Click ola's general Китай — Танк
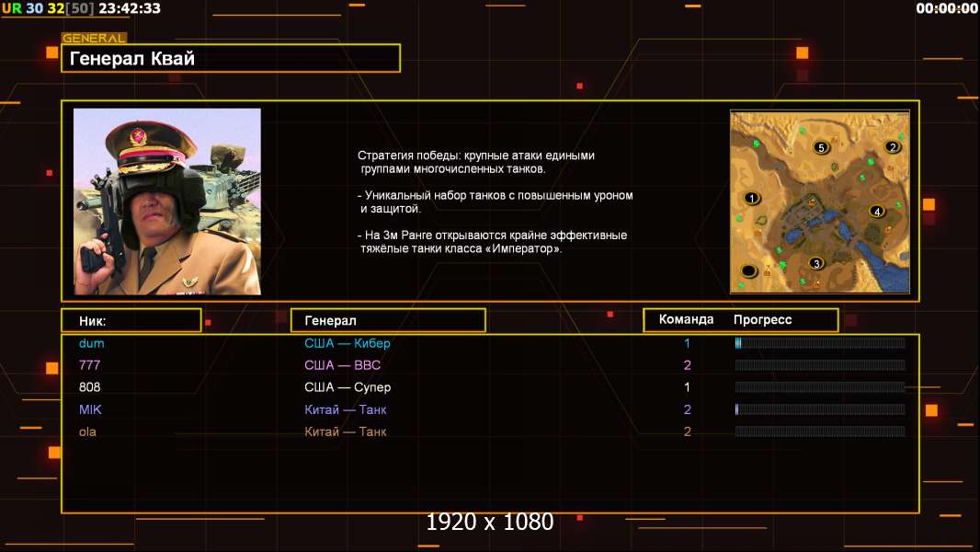Image resolution: width=980 pixels, height=552 pixels. (x=346, y=431)
